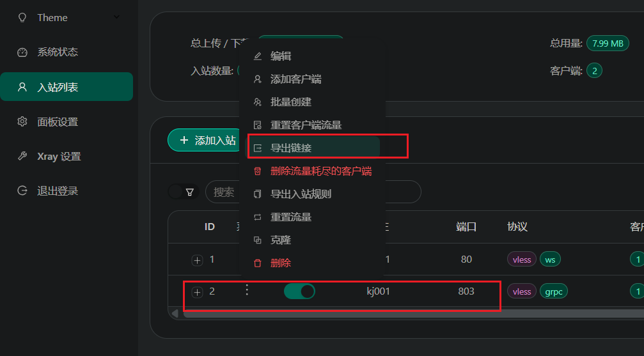Click the 添加入站 button

click(x=204, y=140)
